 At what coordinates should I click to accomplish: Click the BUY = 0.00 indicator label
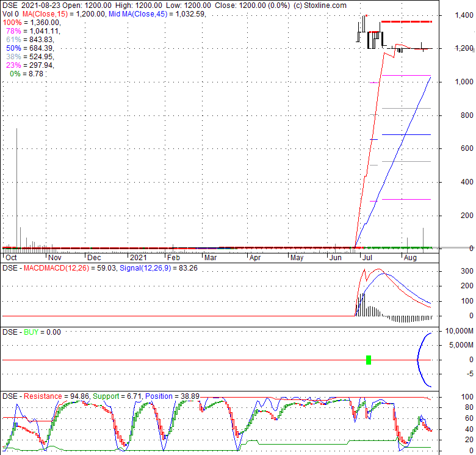42,332
